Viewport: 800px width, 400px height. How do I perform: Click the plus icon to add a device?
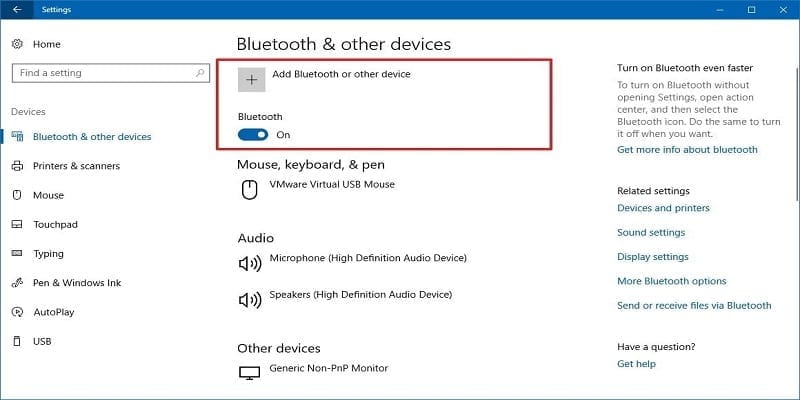(x=252, y=79)
